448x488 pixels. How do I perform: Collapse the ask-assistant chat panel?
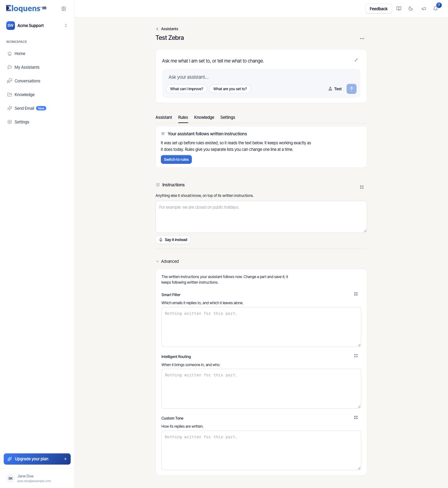(356, 60)
